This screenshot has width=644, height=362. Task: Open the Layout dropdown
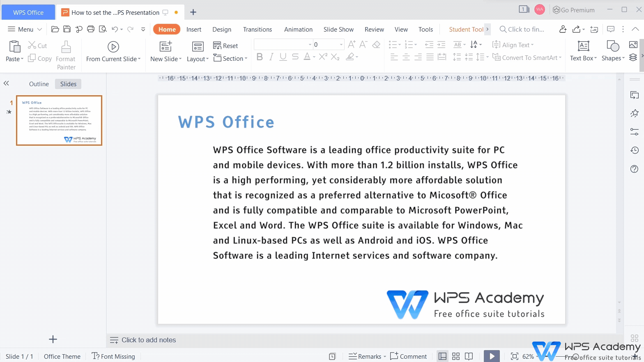coord(207,59)
